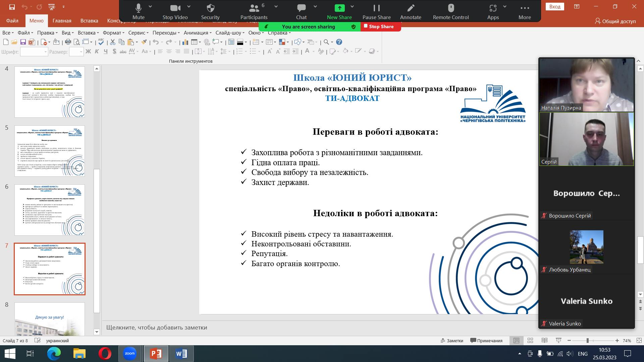The image size is (644, 362).
Task: Open the Слайд-шоу menu
Action: point(230,33)
